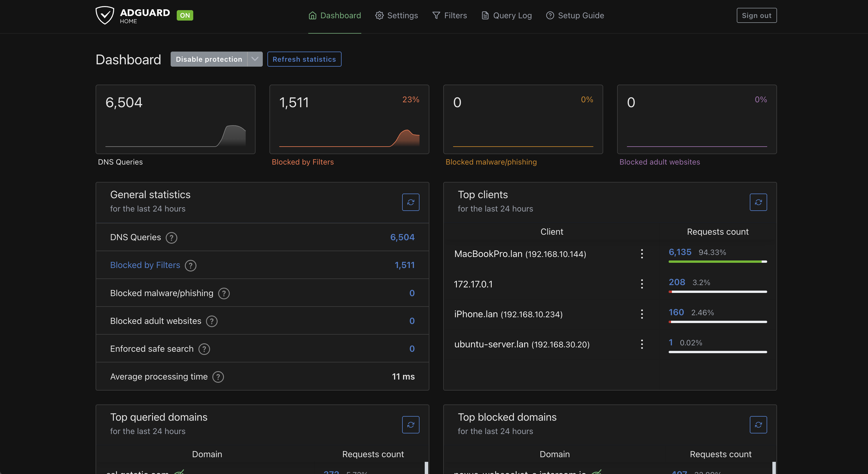Image resolution: width=868 pixels, height=474 pixels.
Task: Click the ON protection status badge
Action: [x=185, y=15]
